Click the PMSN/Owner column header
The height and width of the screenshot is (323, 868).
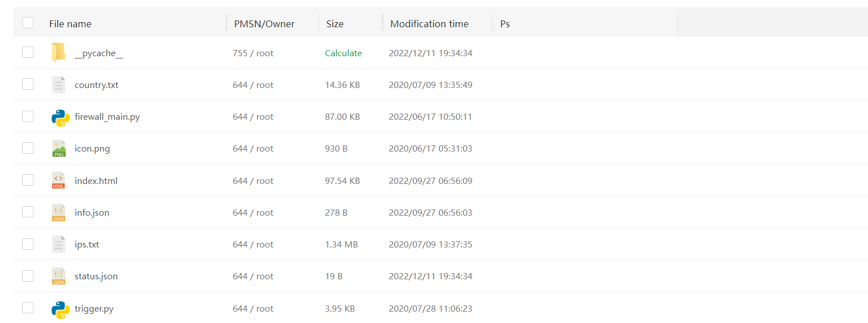click(264, 24)
